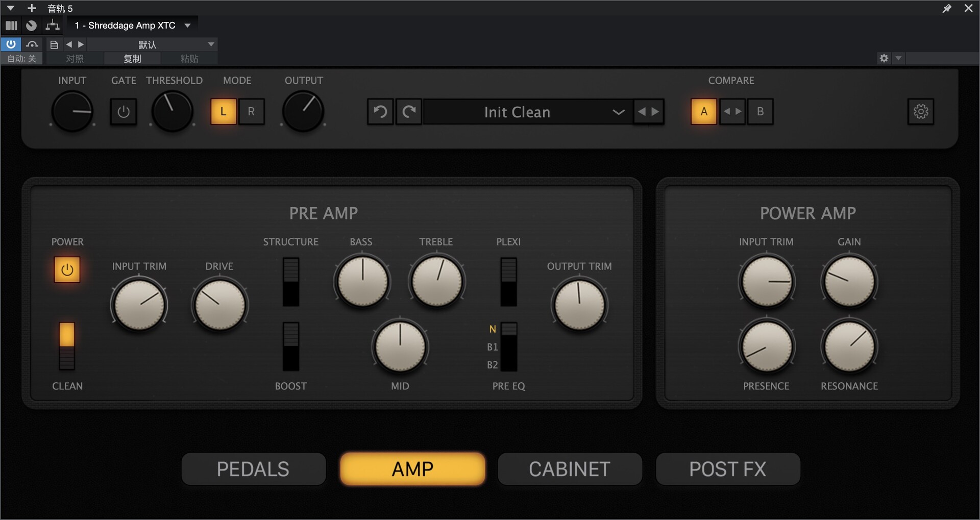Screen dimensions: 980x520
Task: Flip the PLEXI switch
Action: click(x=508, y=282)
